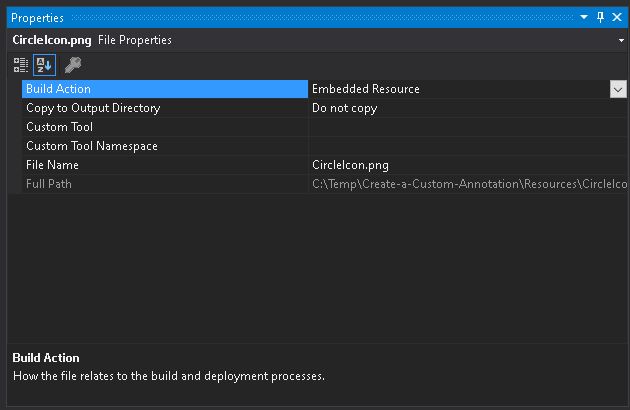
Task: Toggle the Alphabetical sort icon
Action: click(x=45, y=65)
